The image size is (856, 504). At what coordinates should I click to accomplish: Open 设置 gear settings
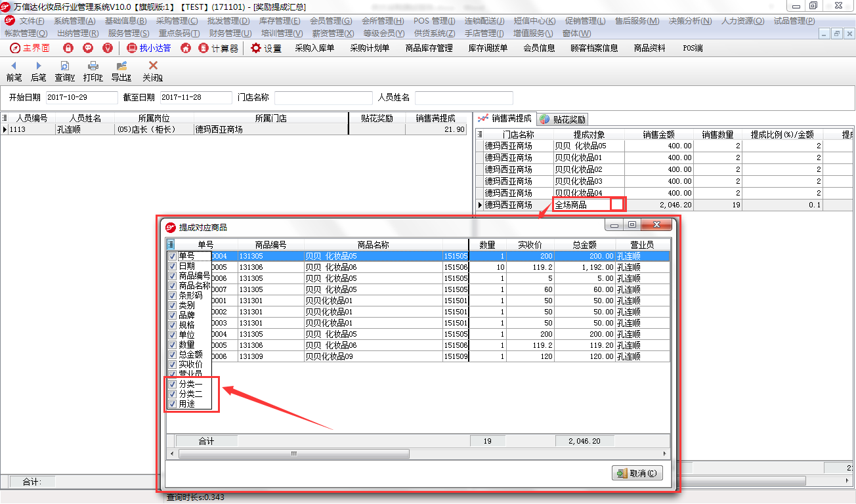coord(266,48)
